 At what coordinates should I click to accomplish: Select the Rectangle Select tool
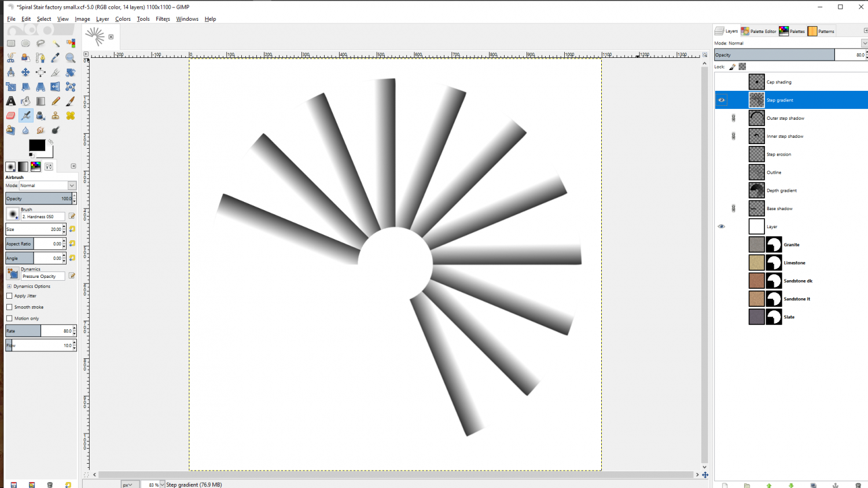point(11,43)
